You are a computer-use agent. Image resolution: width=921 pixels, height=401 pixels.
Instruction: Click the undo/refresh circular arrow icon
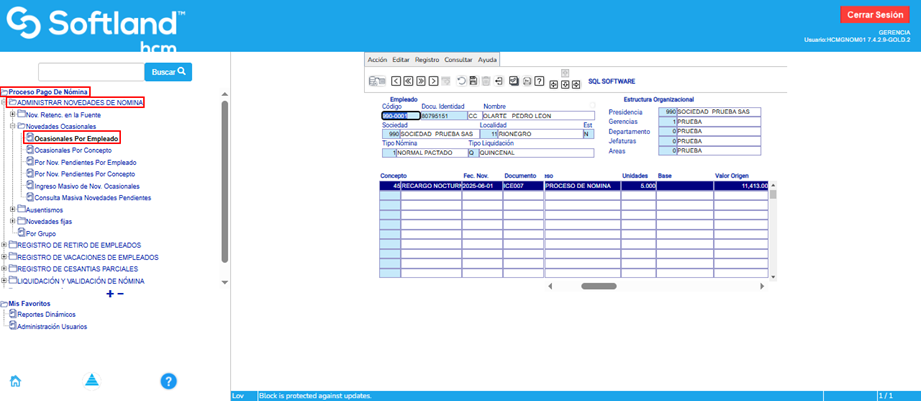point(460,81)
